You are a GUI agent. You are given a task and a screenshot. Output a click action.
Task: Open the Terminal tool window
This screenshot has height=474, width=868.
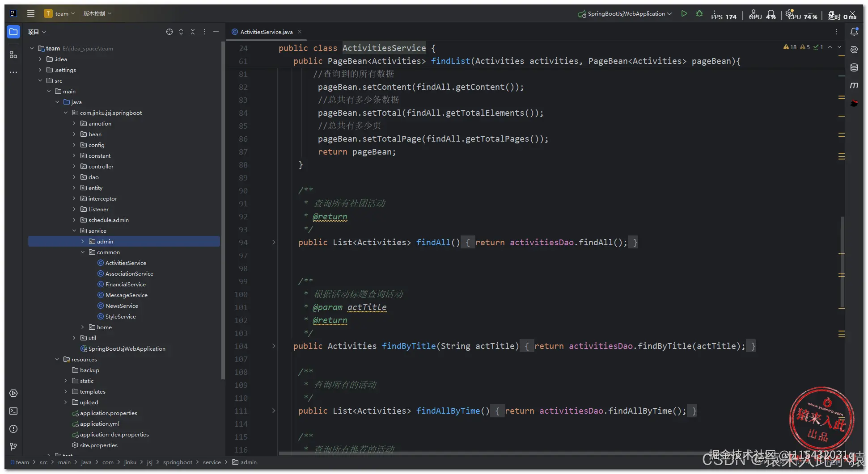tap(13, 411)
